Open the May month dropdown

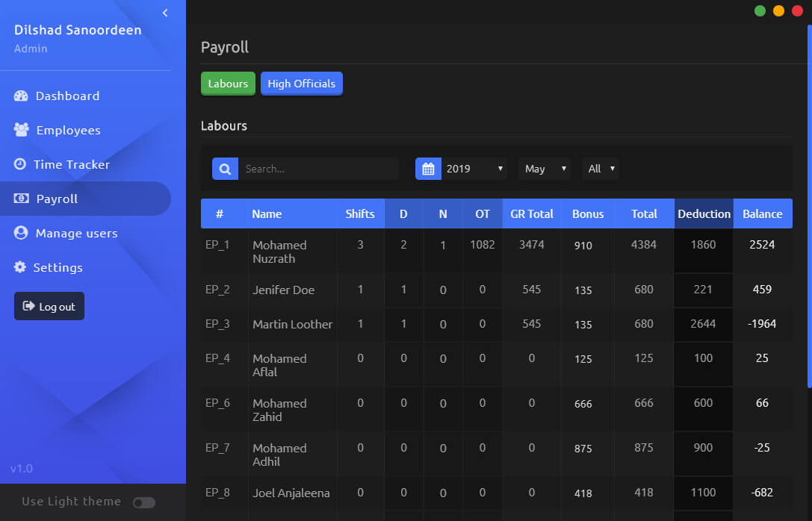544,169
